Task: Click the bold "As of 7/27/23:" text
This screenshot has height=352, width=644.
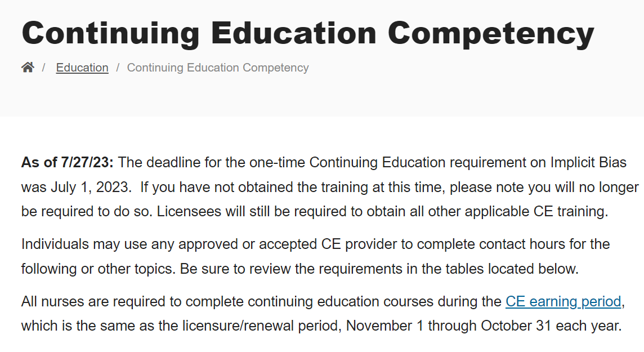Action: (68, 163)
